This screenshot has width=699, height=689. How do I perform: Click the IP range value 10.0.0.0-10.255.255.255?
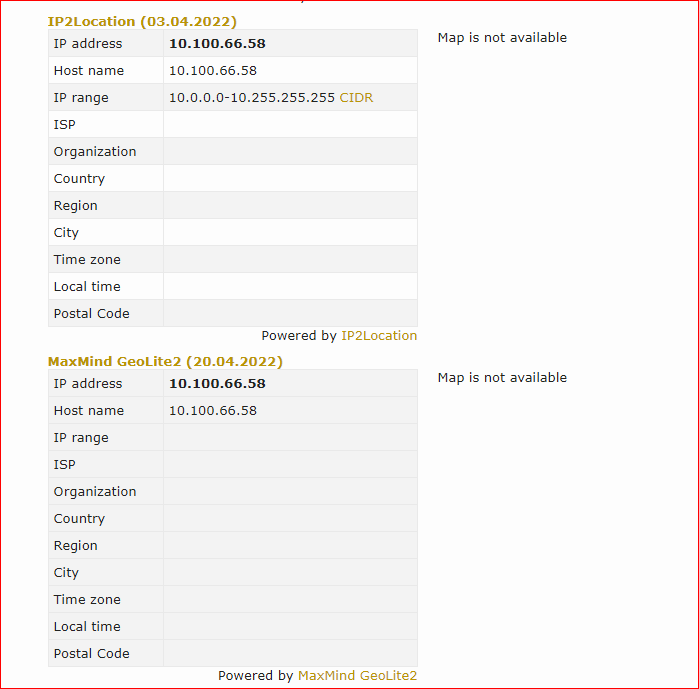[251, 98]
